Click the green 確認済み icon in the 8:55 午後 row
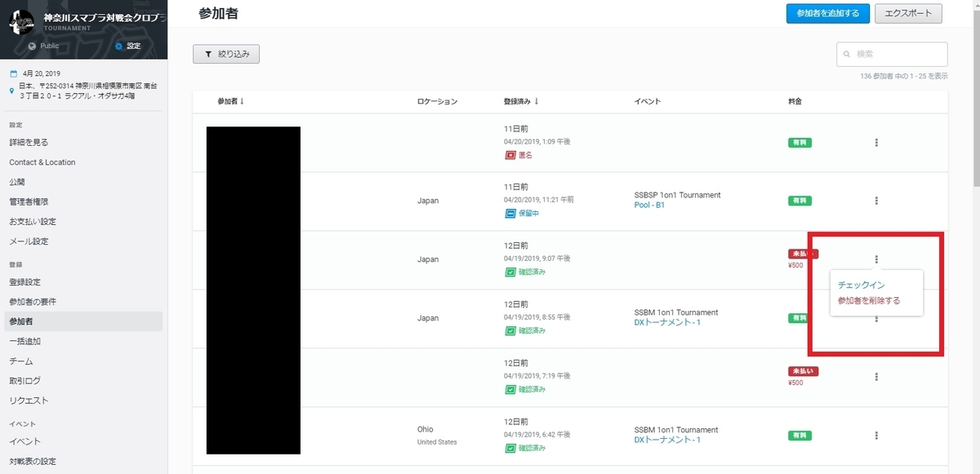The width and height of the screenshot is (980, 474). coord(510,331)
